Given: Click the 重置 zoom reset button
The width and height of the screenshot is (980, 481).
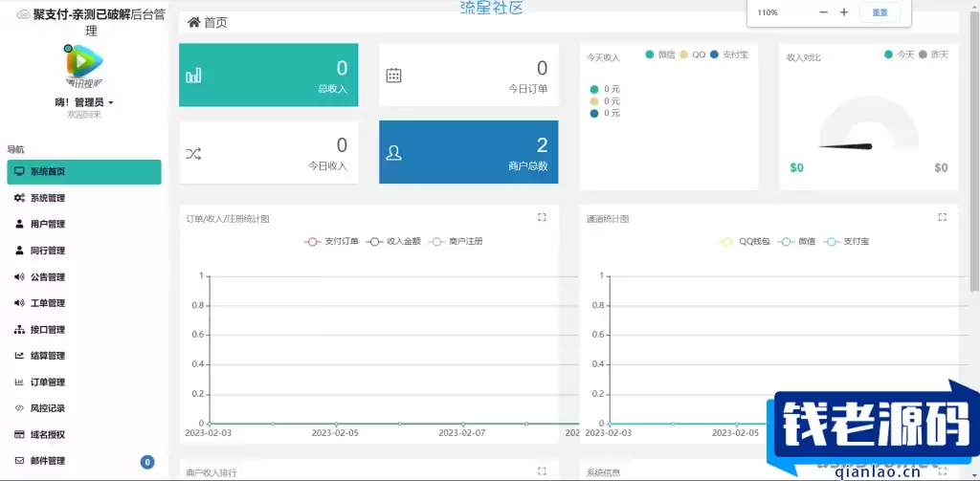Looking at the screenshot, I should [x=880, y=11].
